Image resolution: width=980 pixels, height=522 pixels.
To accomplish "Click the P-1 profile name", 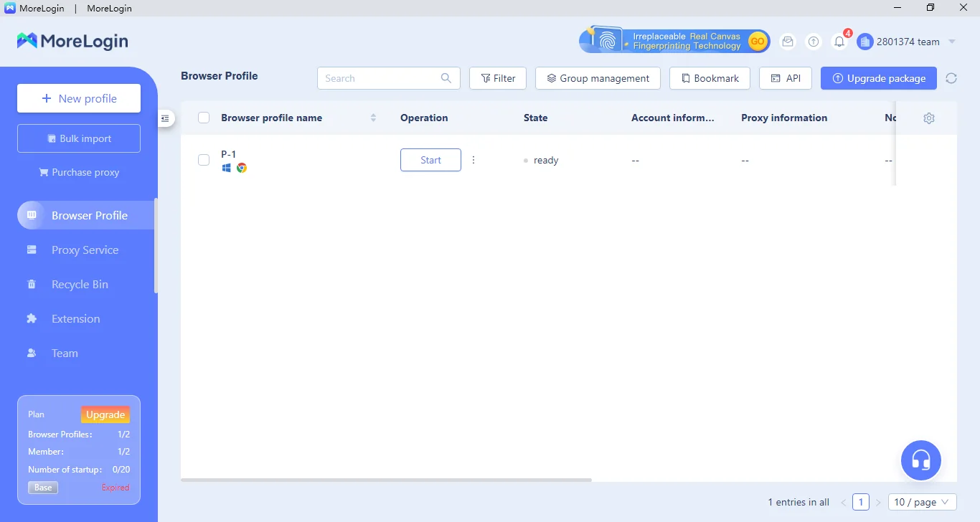I will [x=229, y=154].
